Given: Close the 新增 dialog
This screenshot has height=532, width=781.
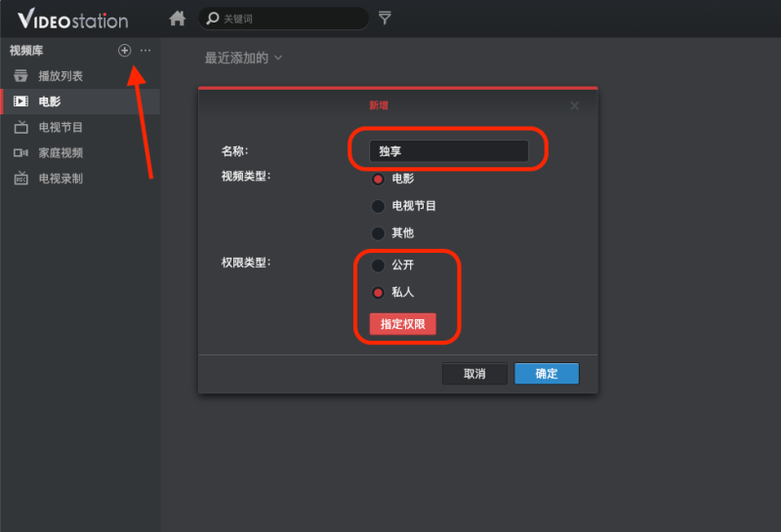Looking at the screenshot, I should (x=574, y=105).
